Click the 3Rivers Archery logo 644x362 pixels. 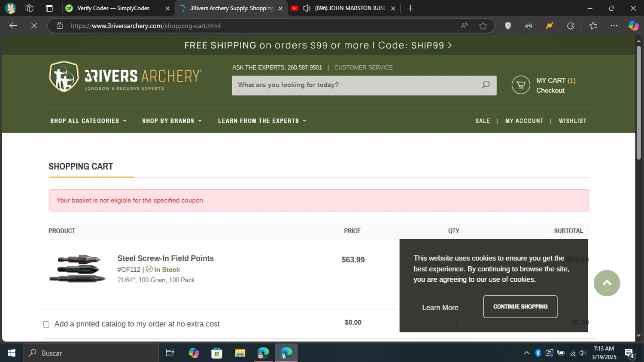point(125,76)
